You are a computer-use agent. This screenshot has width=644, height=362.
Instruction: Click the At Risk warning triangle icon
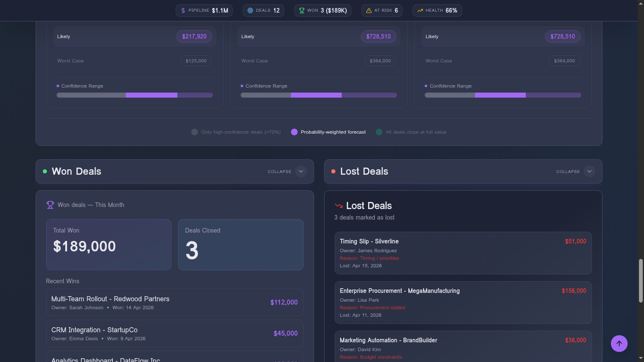[369, 10]
